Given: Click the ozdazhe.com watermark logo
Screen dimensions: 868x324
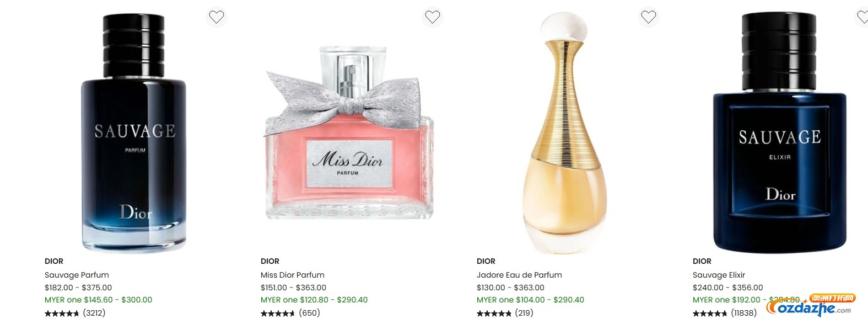Looking at the screenshot, I should pos(811,305).
